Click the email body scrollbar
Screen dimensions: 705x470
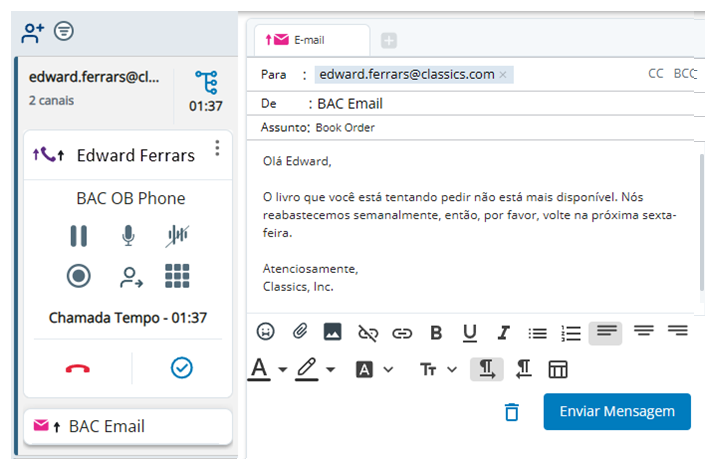click(701, 223)
